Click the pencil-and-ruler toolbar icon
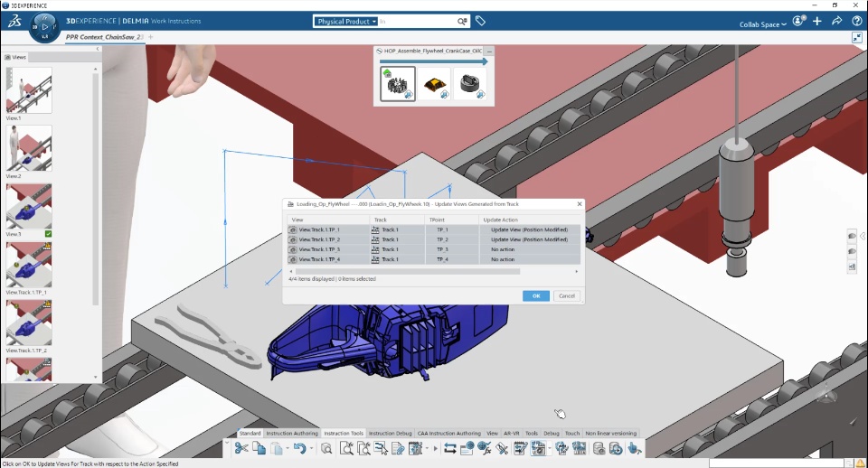 tap(502, 448)
